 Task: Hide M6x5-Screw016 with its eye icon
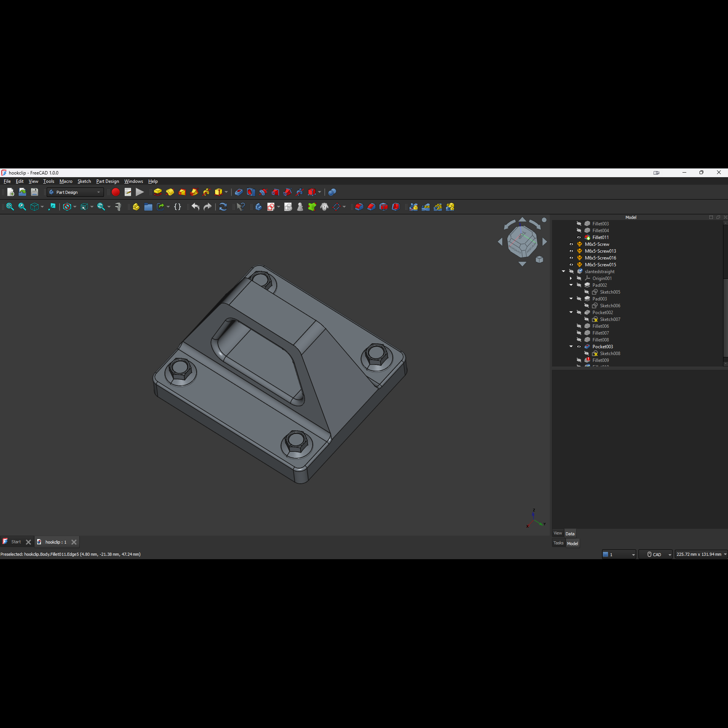click(x=571, y=258)
